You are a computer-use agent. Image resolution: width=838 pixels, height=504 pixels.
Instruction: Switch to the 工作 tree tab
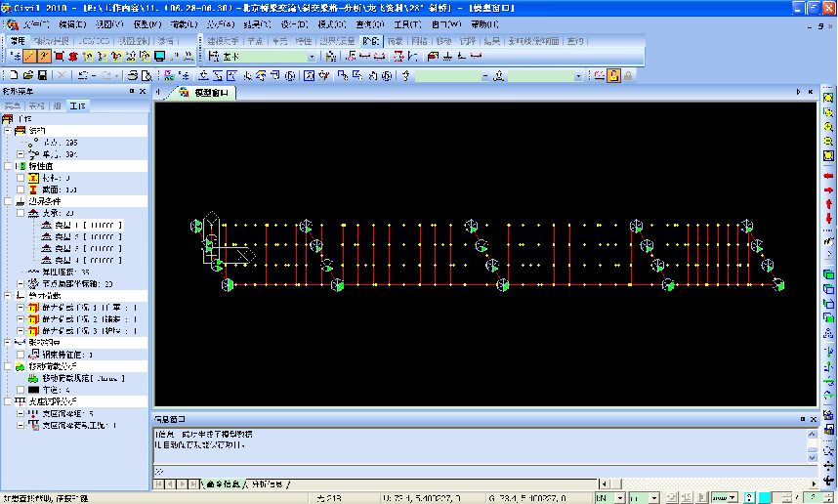click(77, 105)
